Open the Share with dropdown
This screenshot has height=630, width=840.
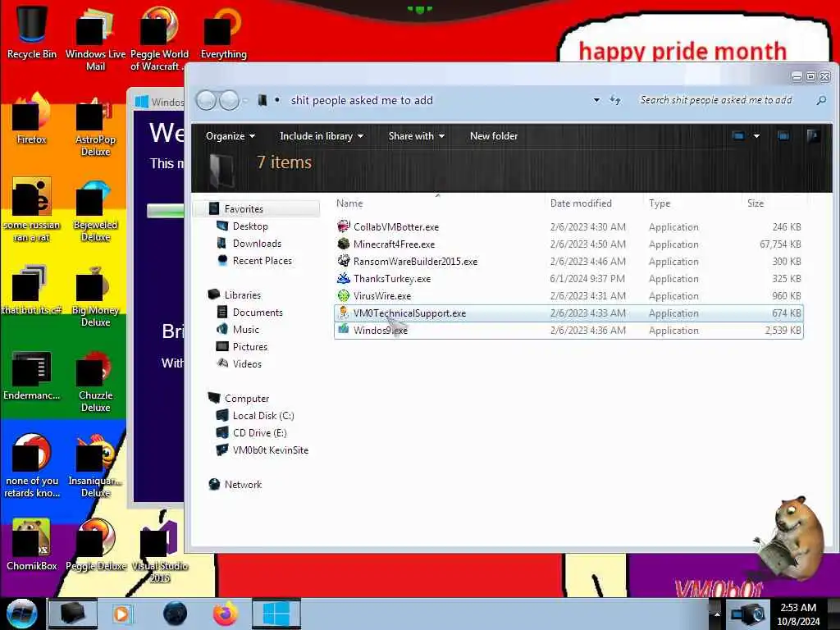pyautogui.click(x=416, y=136)
